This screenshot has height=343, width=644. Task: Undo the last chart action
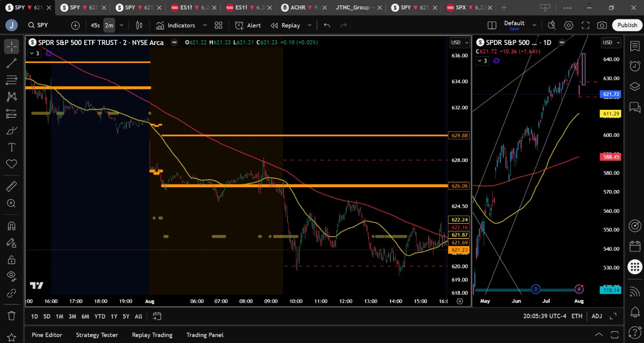click(x=327, y=25)
